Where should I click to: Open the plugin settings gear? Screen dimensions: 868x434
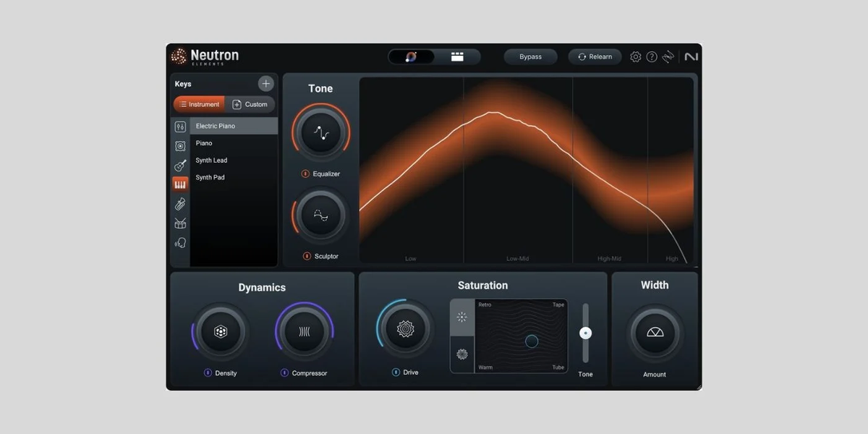click(x=635, y=56)
